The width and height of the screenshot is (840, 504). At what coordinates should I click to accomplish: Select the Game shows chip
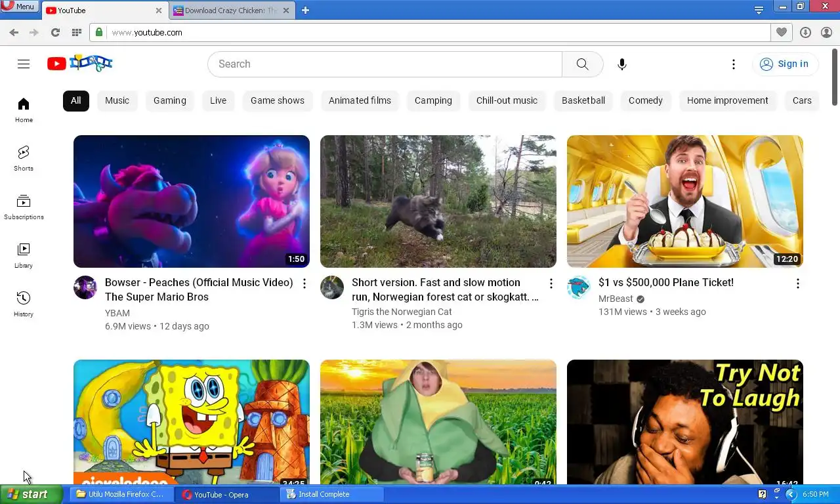278,100
